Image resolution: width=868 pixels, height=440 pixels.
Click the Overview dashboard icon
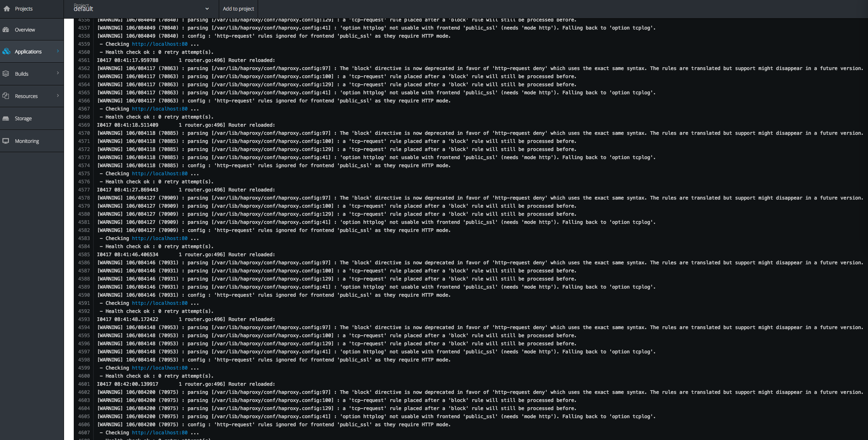(6, 30)
